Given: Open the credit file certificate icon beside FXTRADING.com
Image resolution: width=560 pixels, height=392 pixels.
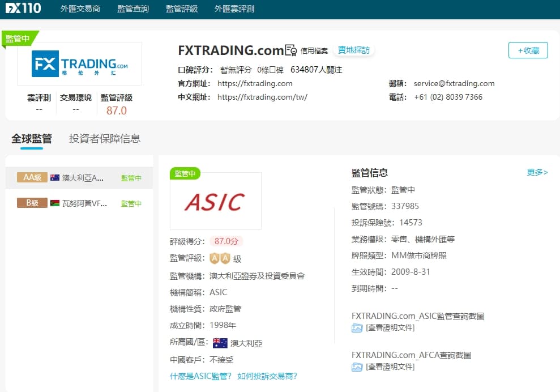Looking at the screenshot, I should pos(290,50).
